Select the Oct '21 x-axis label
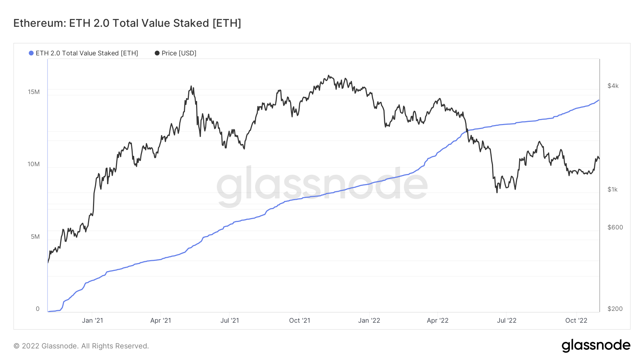 [299, 321]
